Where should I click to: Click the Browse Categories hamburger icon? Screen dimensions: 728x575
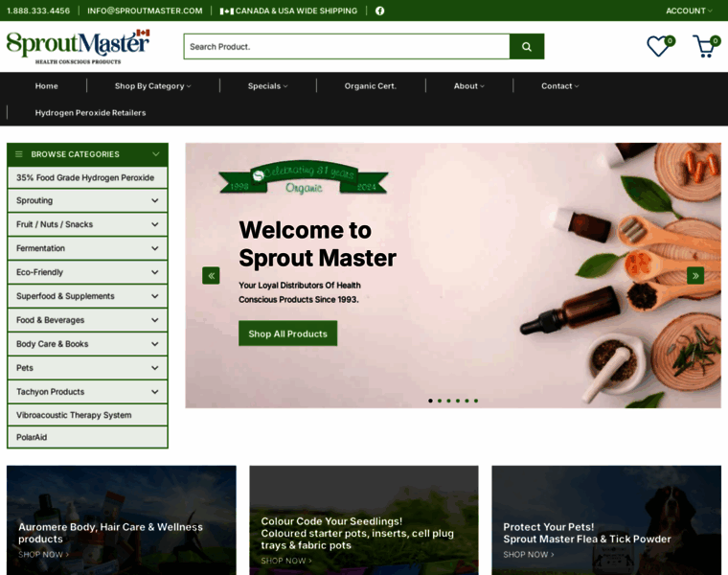[x=19, y=154]
